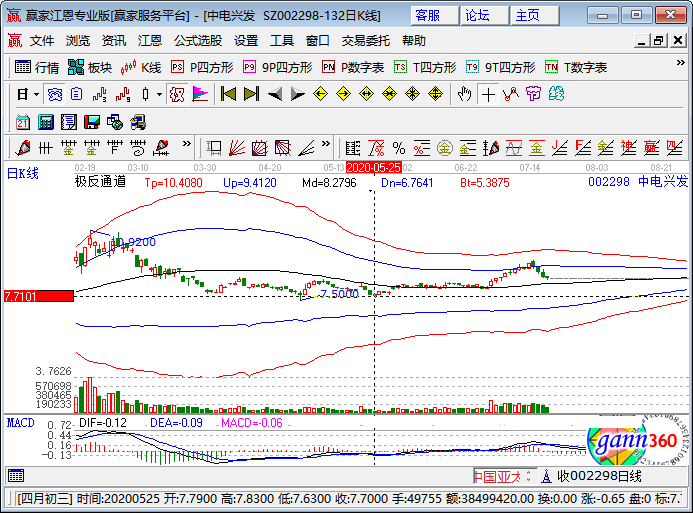This screenshot has width=693, height=513.
Task: Open the 交易委托 menu
Action: pyautogui.click(x=366, y=41)
